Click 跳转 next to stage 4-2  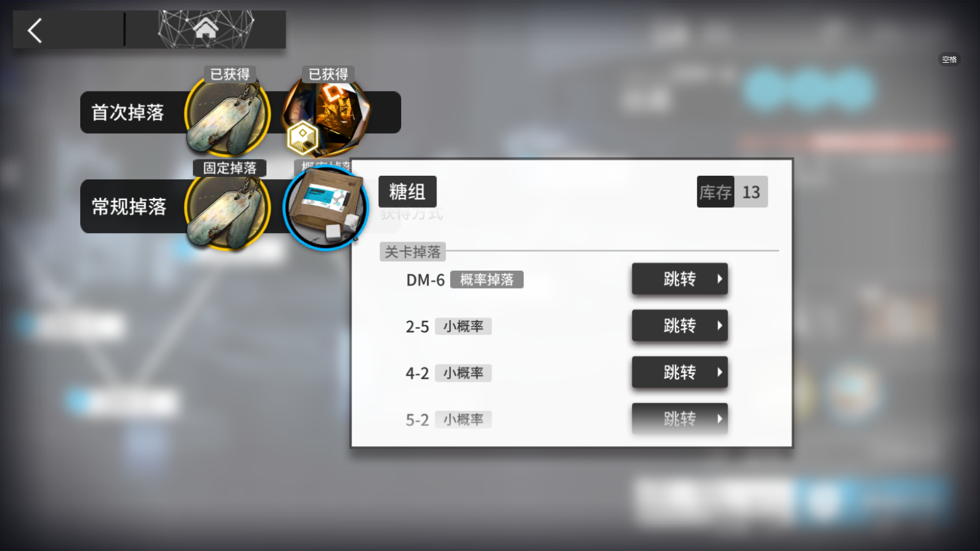click(680, 372)
